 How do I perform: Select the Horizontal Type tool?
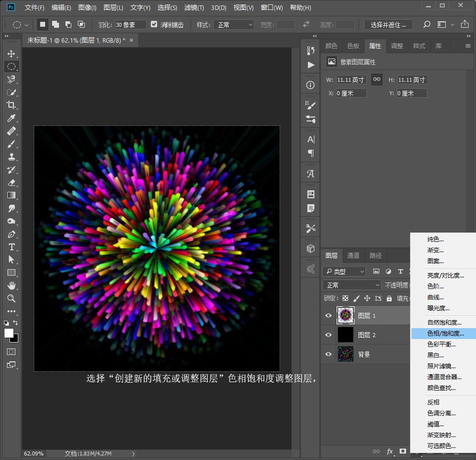(11, 247)
